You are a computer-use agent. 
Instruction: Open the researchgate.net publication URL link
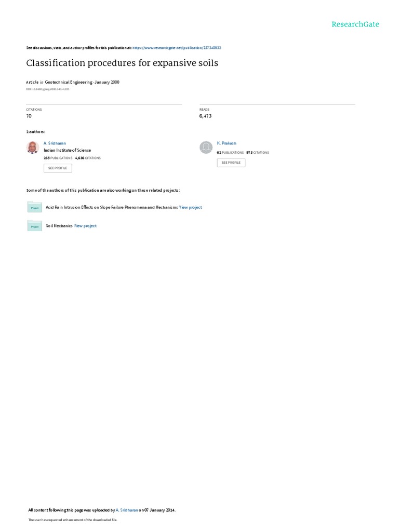click(x=177, y=48)
